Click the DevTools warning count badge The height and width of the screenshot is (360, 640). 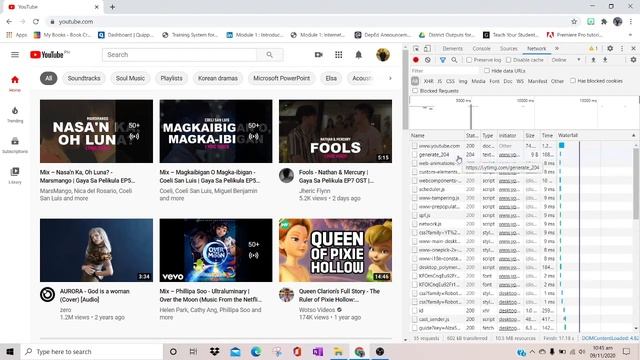click(x=593, y=48)
